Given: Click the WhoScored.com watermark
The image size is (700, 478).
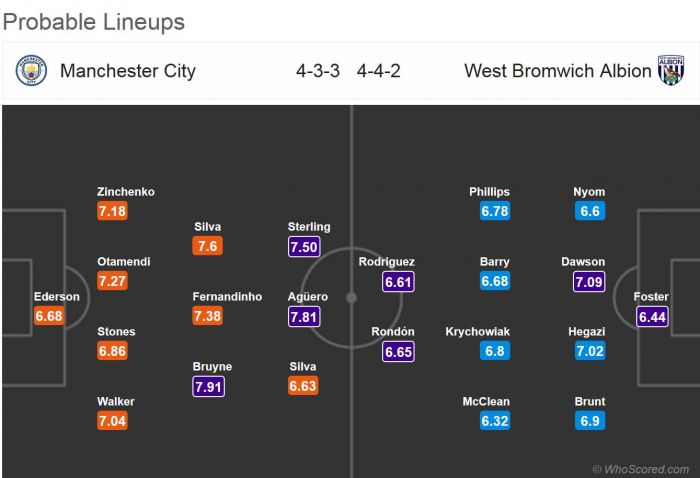Looking at the screenshot, I should [x=641, y=468].
